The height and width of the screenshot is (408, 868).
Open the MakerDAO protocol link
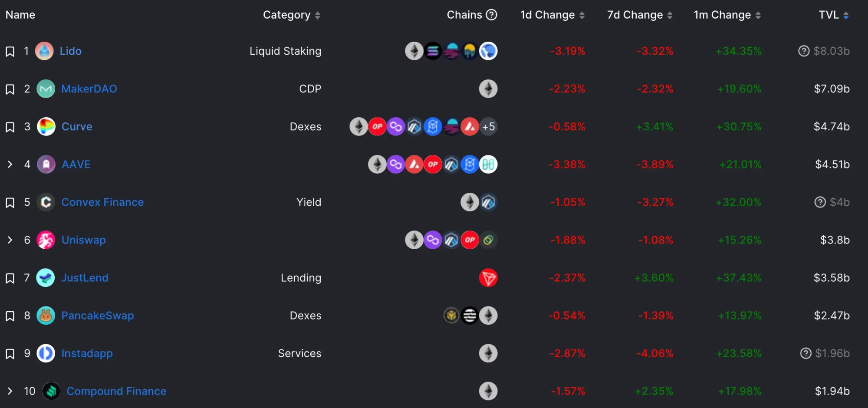click(89, 89)
